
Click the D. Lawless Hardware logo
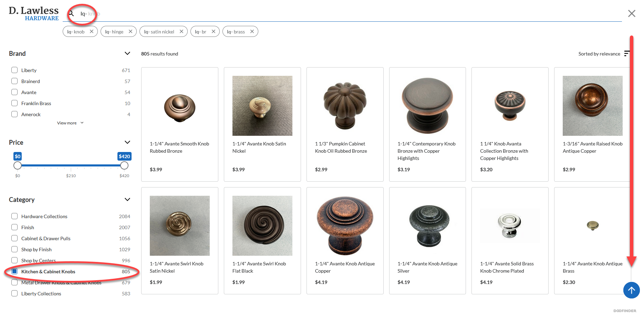pos(34,14)
